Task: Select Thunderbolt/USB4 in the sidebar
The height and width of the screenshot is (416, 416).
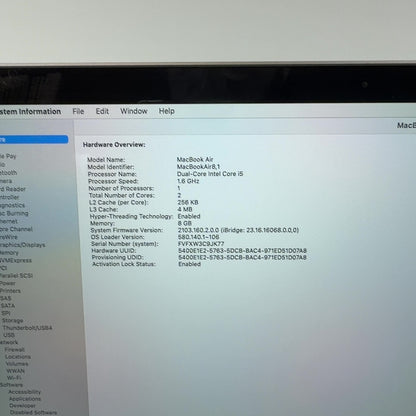Action: pos(27,328)
